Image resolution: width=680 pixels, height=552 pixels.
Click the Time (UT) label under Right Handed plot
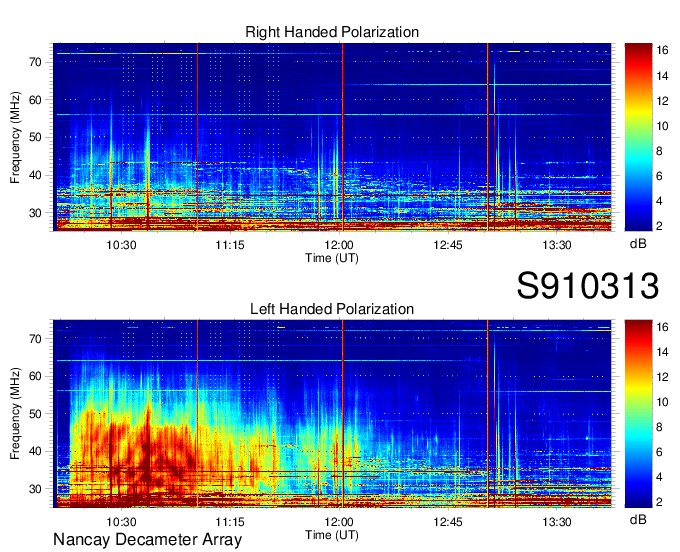click(332, 258)
